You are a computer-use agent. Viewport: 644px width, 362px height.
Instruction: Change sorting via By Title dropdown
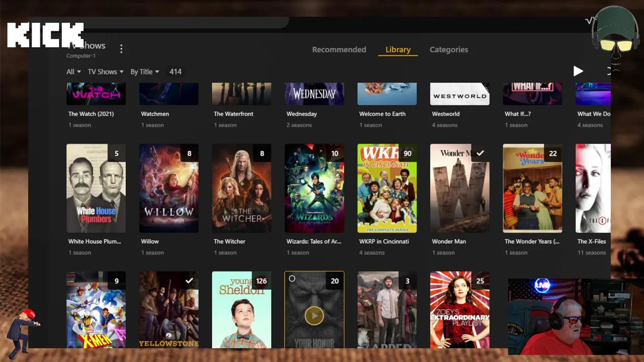point(145,72)
